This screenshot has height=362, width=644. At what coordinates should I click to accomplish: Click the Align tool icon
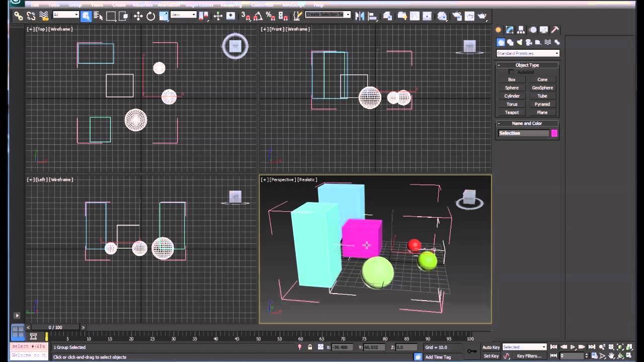point(373,16)
